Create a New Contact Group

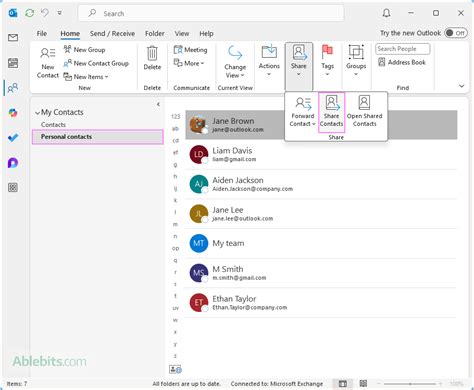point(96,63)
